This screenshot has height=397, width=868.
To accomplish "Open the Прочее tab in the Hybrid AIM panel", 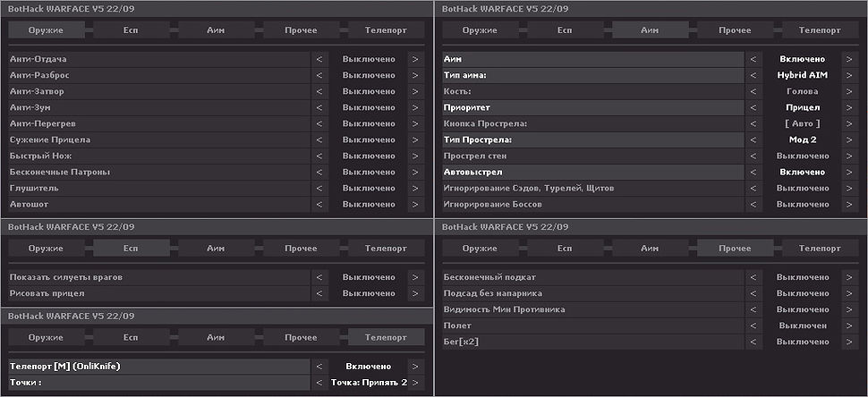I will click(736, 30).
